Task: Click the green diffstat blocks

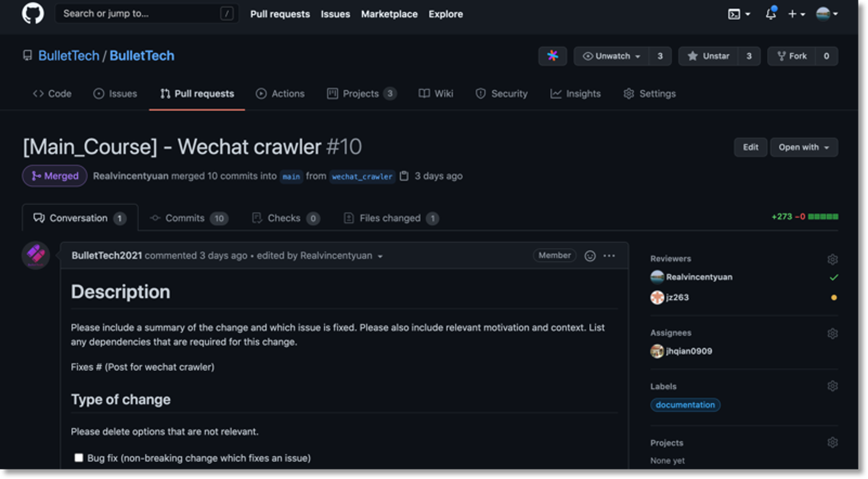Action: 823,217
